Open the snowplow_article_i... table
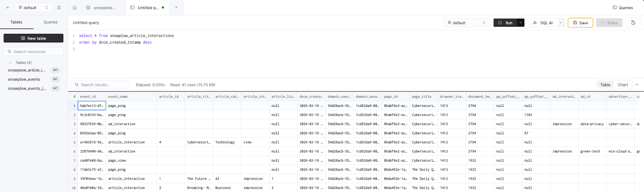 (x=27, y=70)
